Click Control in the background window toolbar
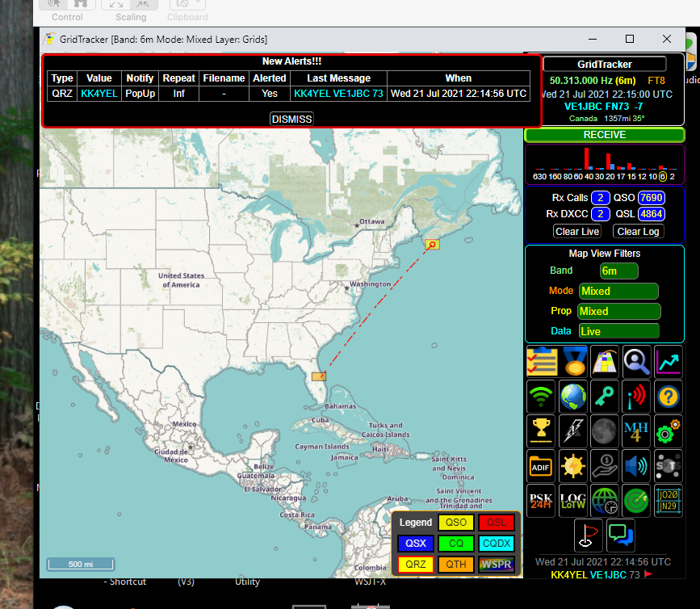Image resolution: width=700 pixels, height=609 pixels. [x=67, y=17]
